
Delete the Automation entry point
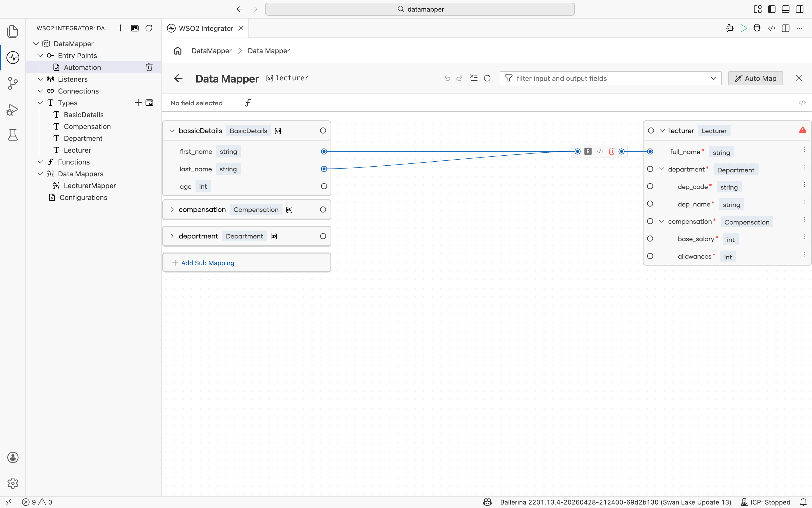click(x=149, y=67)
